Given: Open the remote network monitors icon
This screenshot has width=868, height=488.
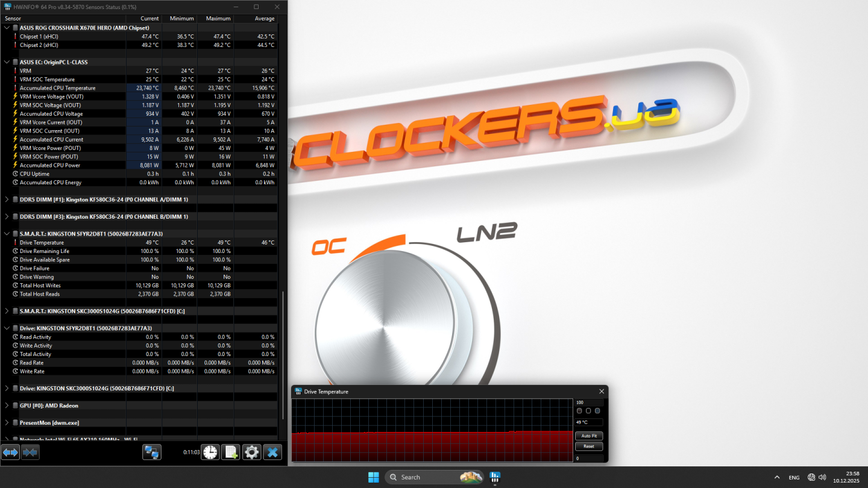Looking at the screenshot, I should (x=152, y=452).
